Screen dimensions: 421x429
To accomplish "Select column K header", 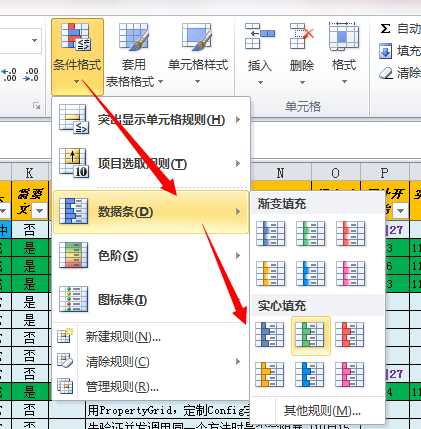I will tap(30, 173).
